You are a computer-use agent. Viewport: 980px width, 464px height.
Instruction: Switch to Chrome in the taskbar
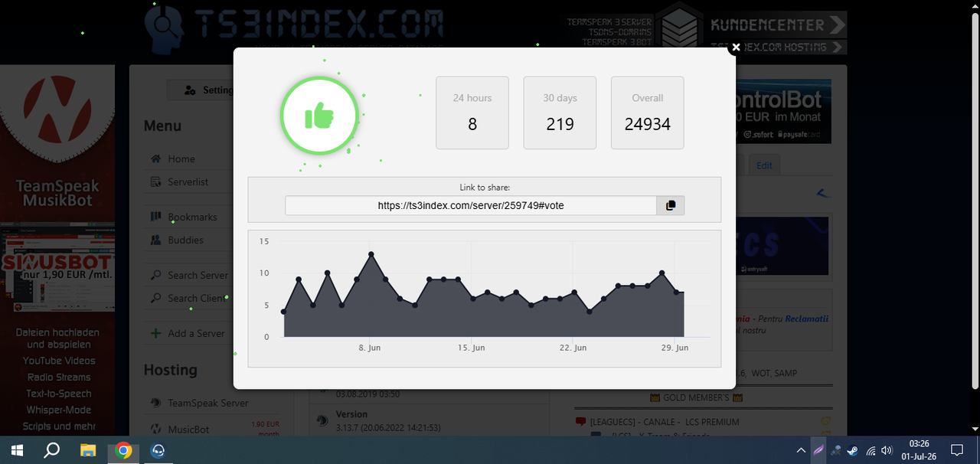tap(123, 450)
